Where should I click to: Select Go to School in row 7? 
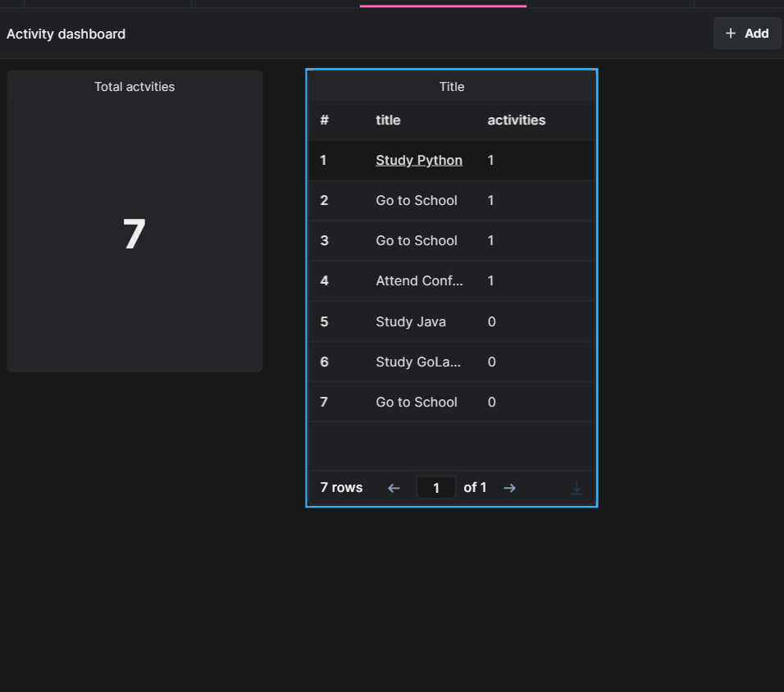417,402
